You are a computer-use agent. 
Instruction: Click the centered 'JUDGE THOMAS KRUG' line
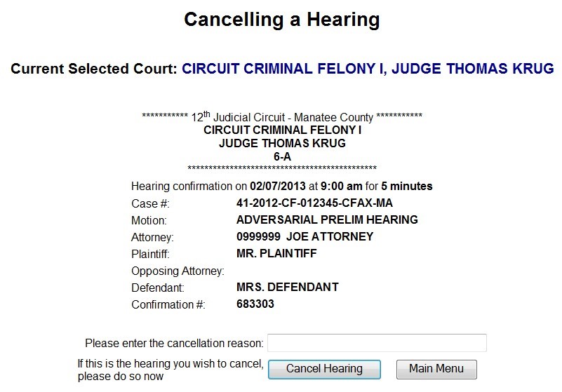tap(281, 143)
